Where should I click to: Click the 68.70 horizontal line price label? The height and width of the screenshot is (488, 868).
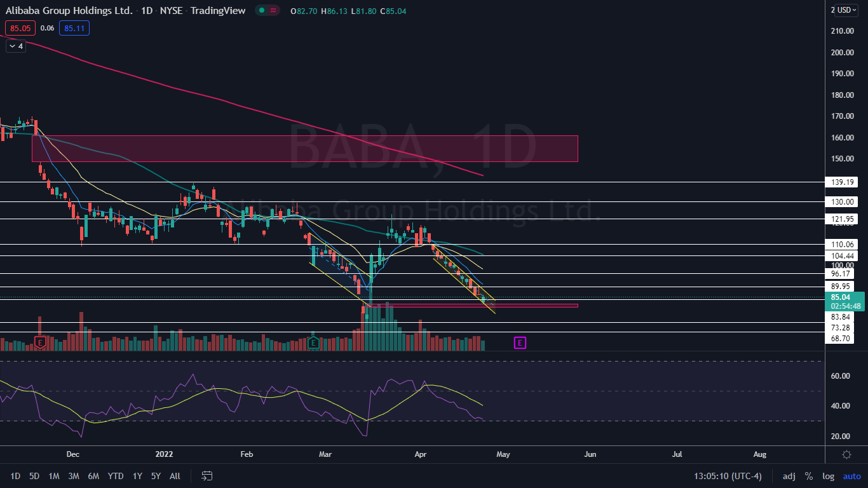(x=841, y=338)
